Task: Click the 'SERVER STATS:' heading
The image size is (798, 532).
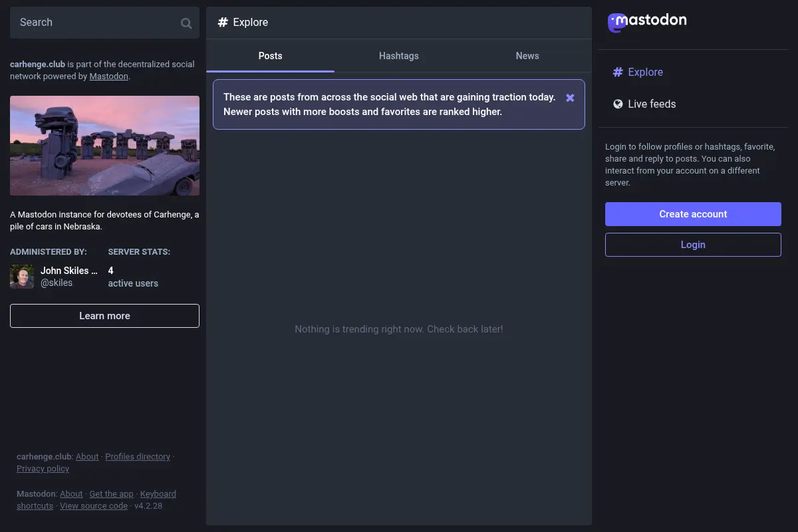Action: [x=139, y=252]
